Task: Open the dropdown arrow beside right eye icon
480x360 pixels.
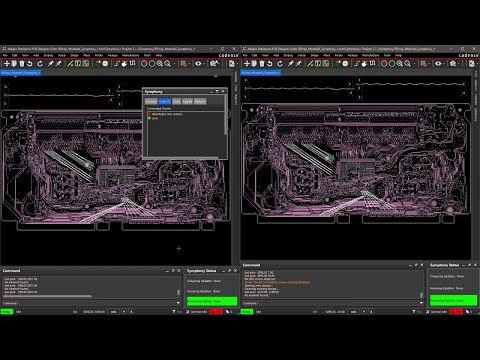Action: point(444,64)
